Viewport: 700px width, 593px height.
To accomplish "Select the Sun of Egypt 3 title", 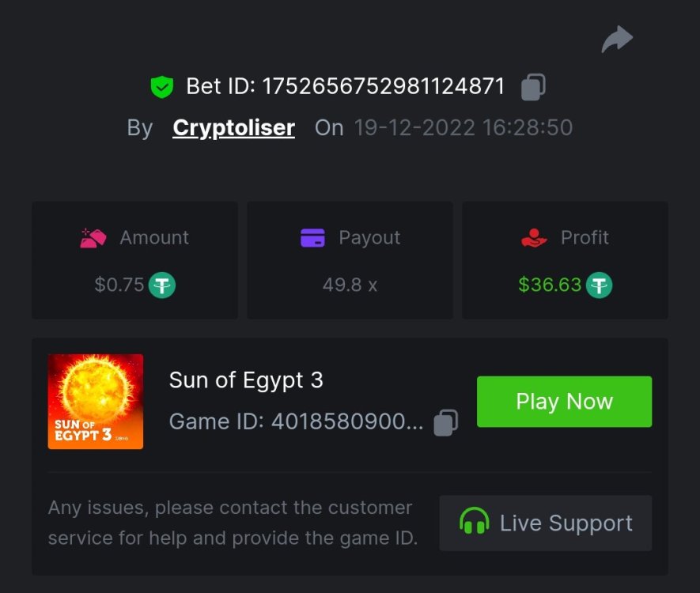I will tap(246, 380).
